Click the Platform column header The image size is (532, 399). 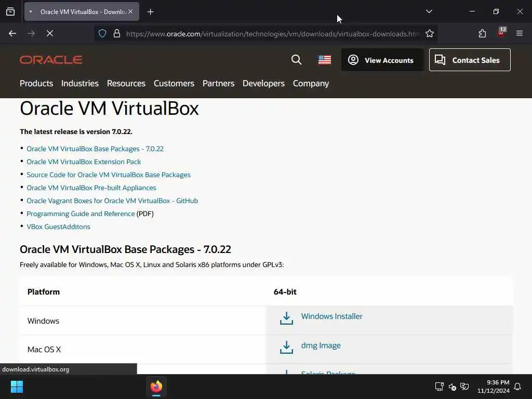tap(44, 292)
